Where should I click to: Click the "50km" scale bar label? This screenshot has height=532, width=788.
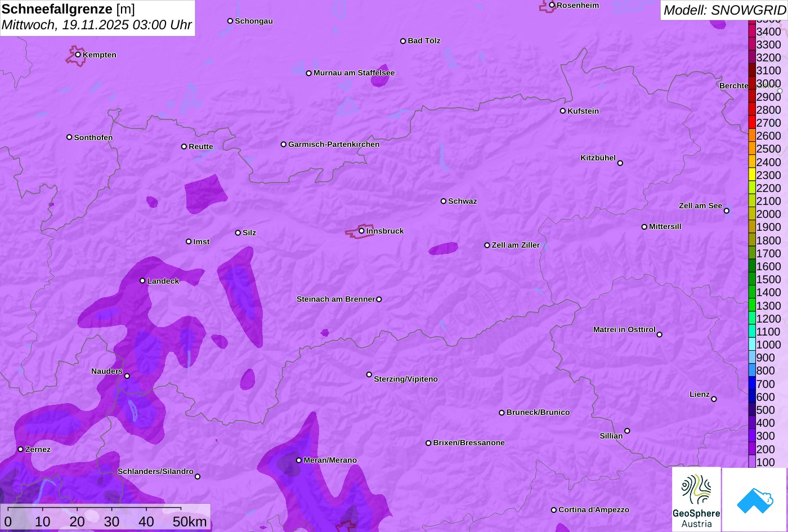[190, 522]
